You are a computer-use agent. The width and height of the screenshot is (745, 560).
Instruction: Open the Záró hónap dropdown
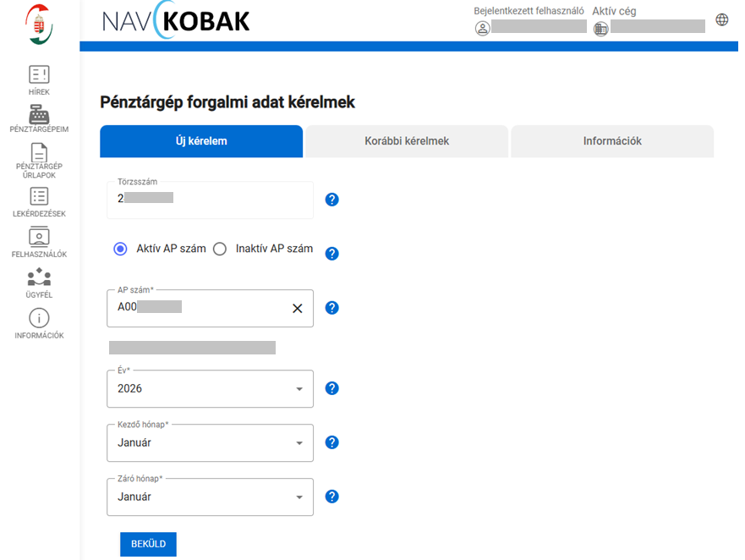pos(210,497)
